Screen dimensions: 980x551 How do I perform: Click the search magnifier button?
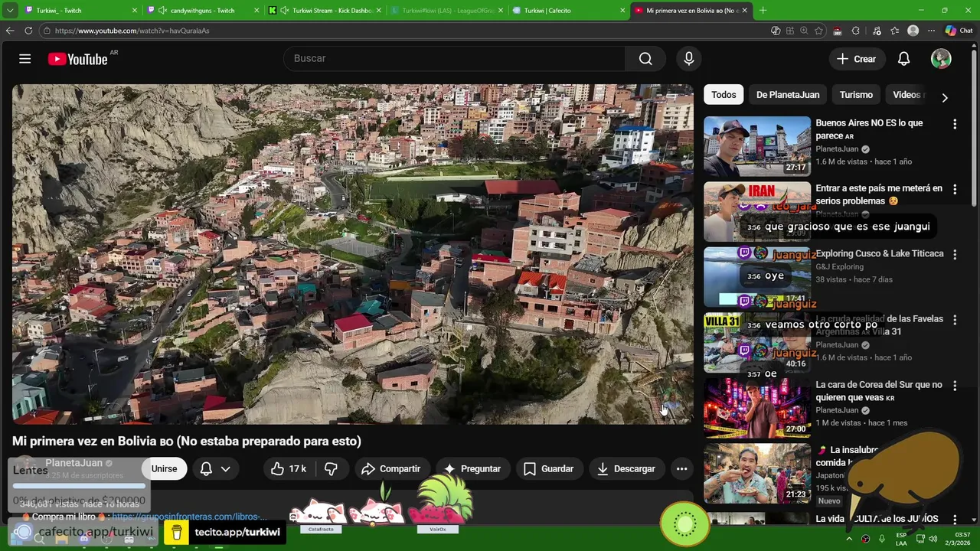tap(645, 59)
